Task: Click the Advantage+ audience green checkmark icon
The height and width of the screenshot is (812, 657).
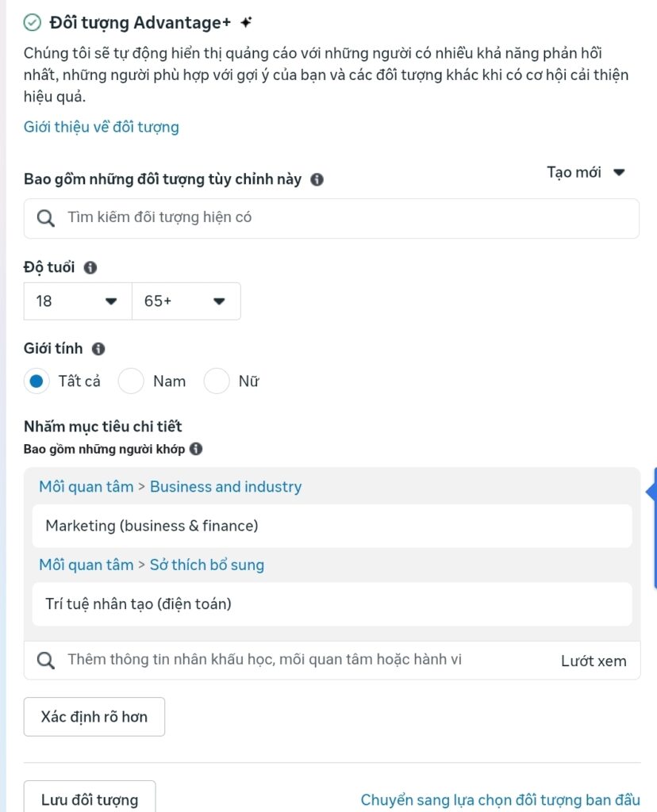Action: (33, 23)
